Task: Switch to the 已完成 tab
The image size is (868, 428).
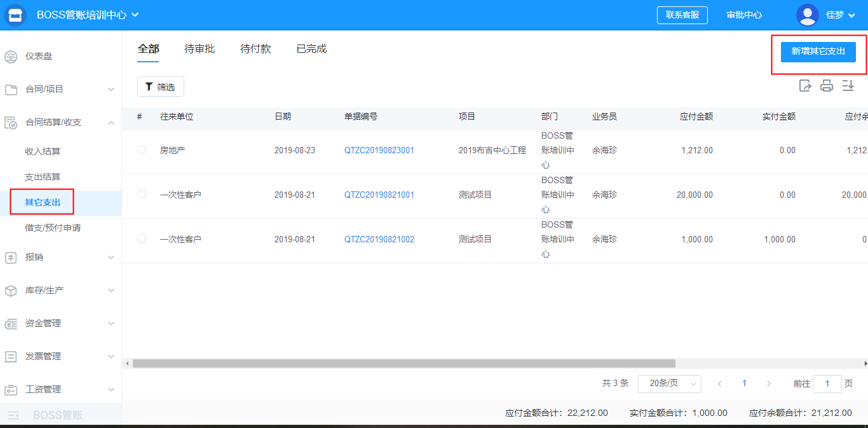Action: (x=311, y=49)
